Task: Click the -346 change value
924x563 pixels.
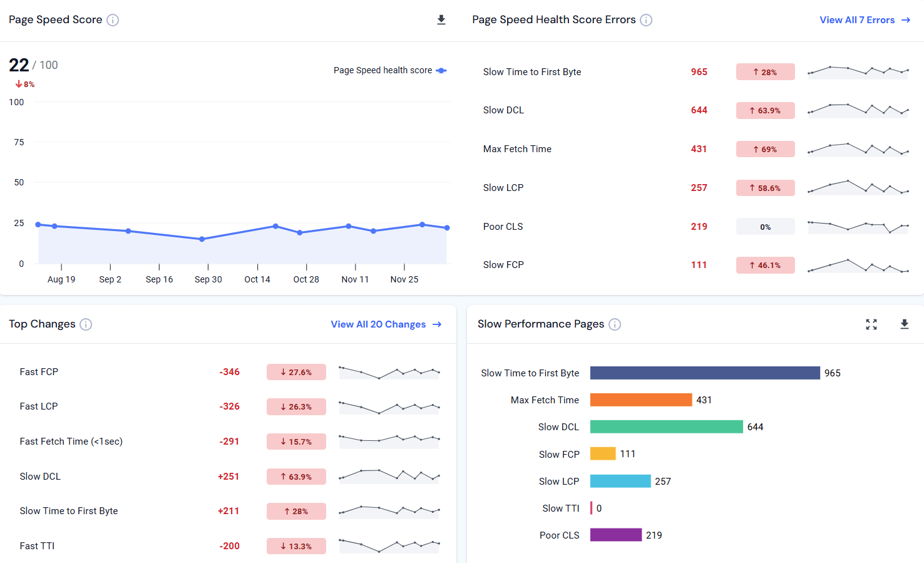Action: (x=230, y=372)
